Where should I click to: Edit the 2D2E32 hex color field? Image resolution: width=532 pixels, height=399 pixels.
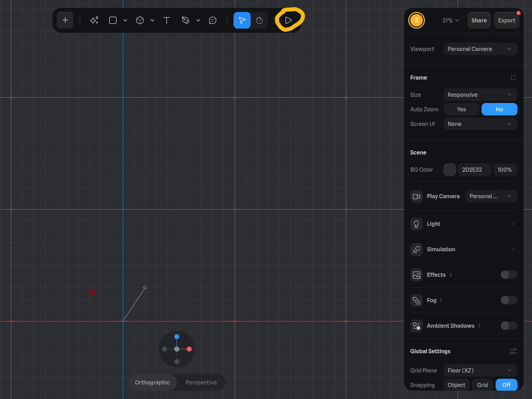click(474, 170)
